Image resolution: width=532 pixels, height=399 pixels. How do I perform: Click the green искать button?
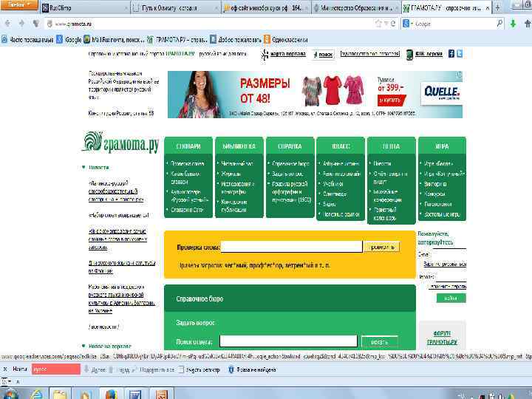click(379, 342)
